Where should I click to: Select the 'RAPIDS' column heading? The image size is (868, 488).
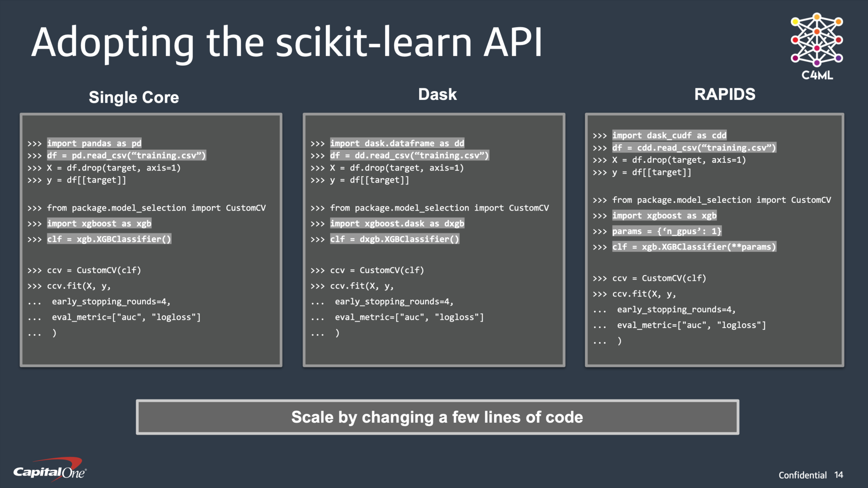(x=724, y=94)
